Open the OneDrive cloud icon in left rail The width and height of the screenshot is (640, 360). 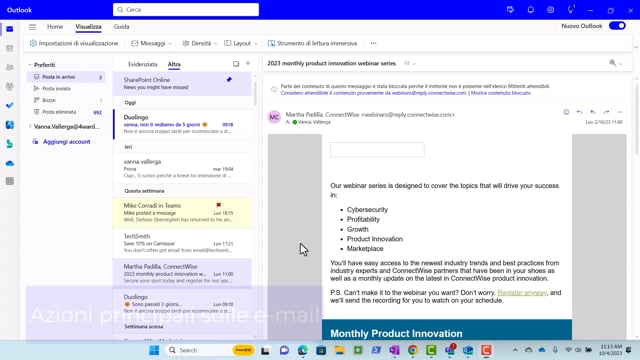tap(10, 163)
